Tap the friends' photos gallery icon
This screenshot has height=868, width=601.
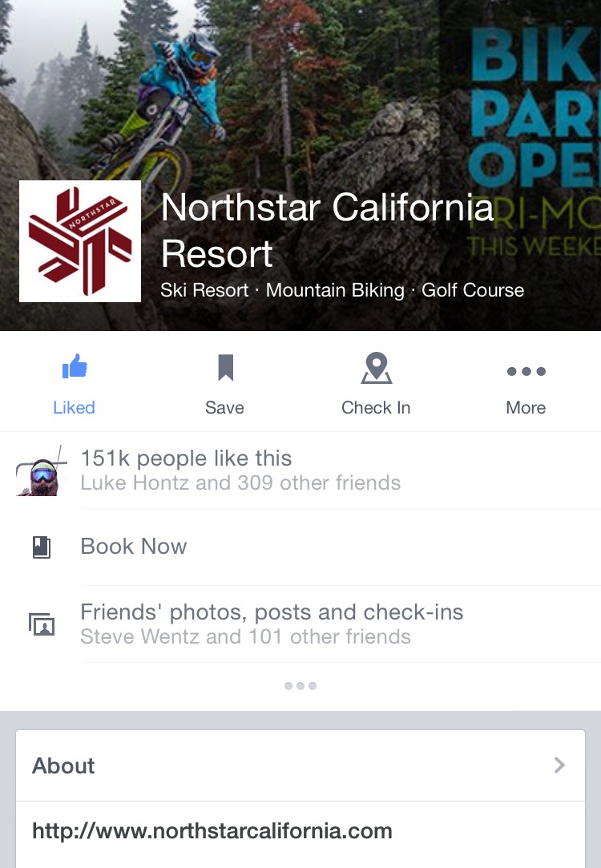click(x=42, y=624)
